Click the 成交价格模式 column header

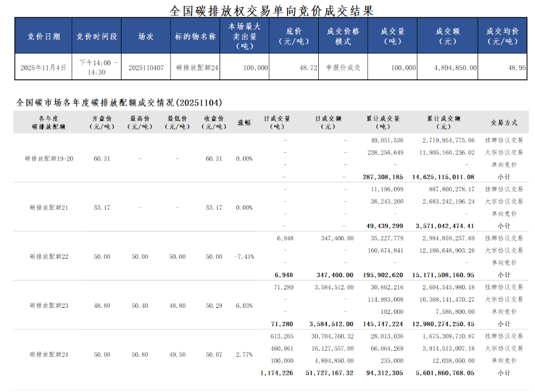[343, 36]
